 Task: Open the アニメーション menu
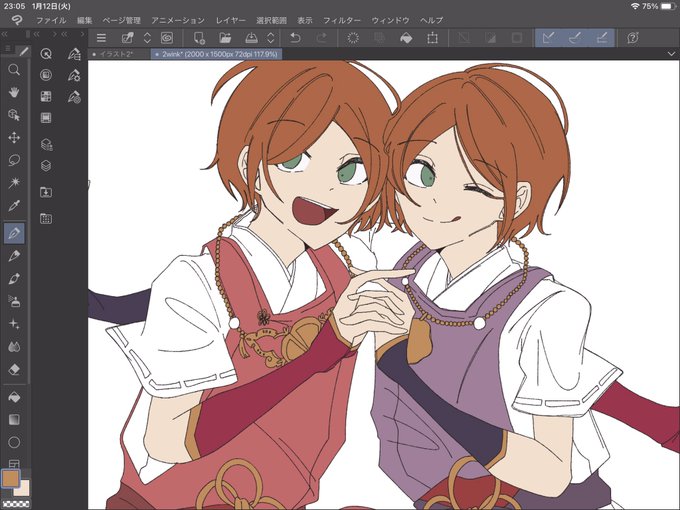click(178, 20)
